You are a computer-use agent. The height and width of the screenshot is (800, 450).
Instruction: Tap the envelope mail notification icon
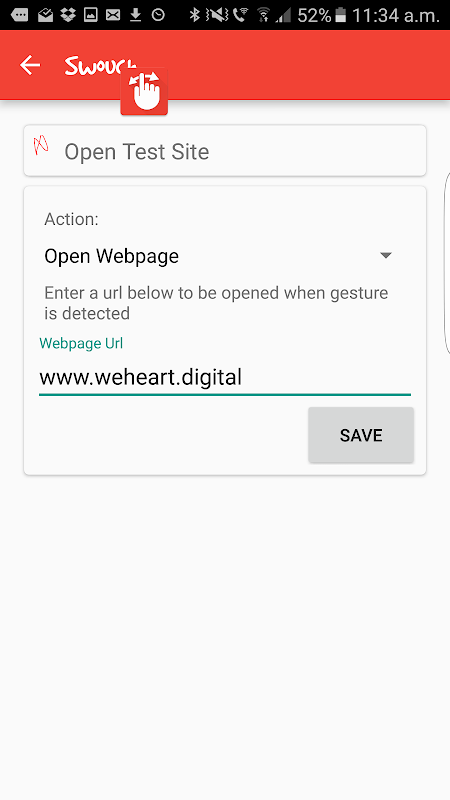[x=113, y=15]
